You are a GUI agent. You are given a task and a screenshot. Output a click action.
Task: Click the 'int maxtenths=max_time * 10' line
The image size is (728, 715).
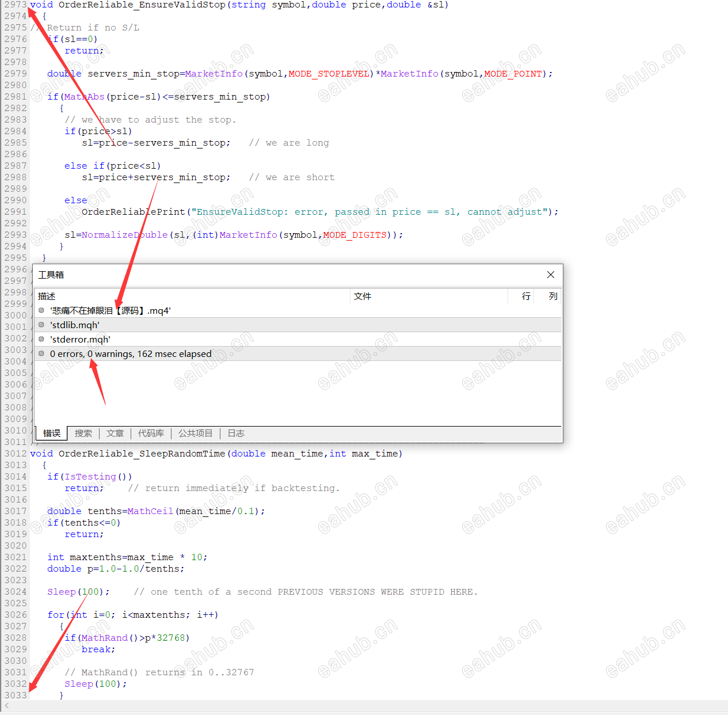point(127,557)
